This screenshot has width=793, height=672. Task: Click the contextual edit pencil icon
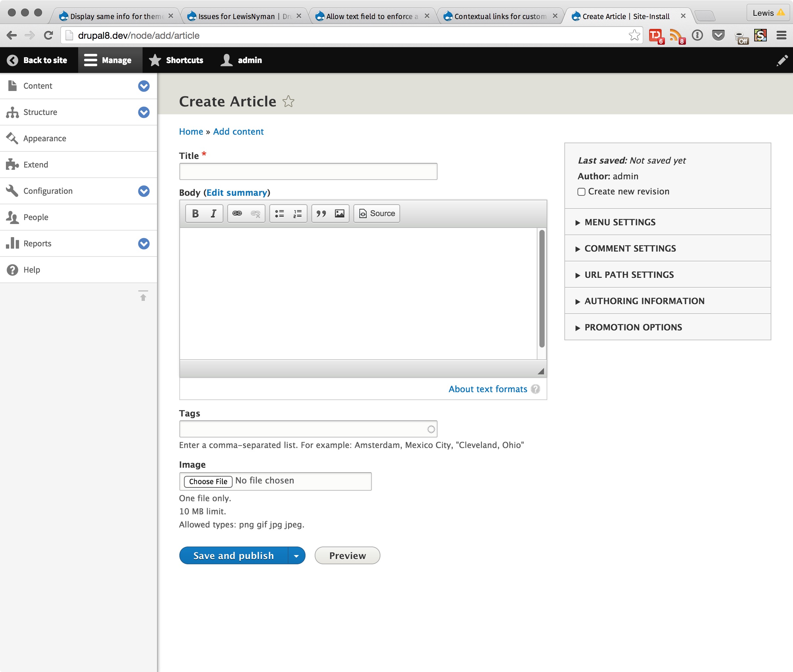[x=782, y=60]
